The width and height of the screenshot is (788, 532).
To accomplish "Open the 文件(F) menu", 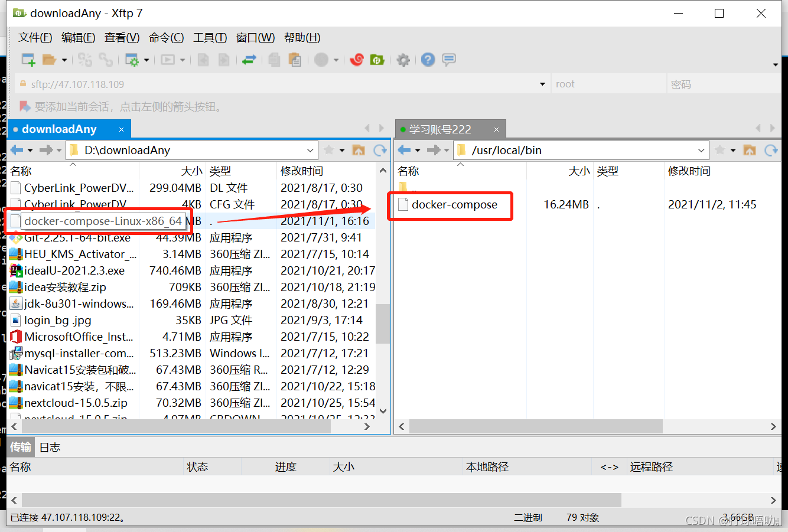I will click(x=35, y=38).
